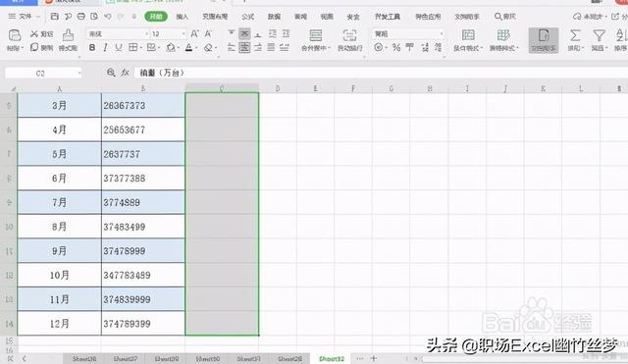This screenshot has width=628, height=364.
Task: Click the Print icon in quick access bar
Action: point(80,17)
